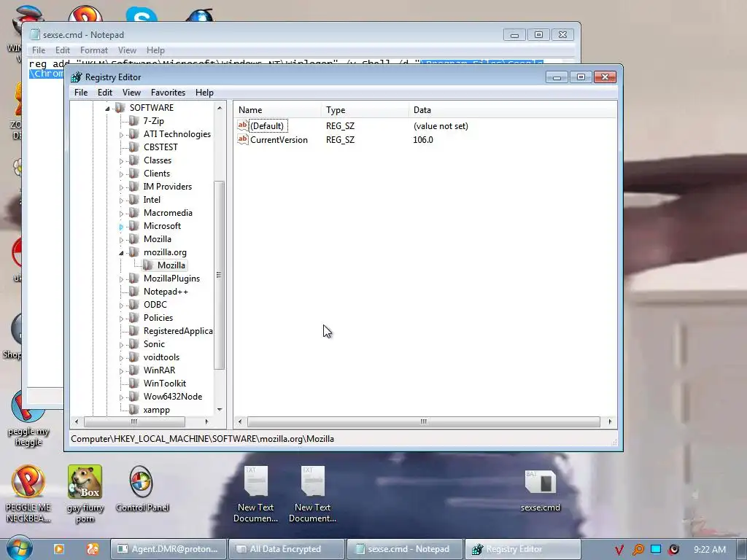The image size is (747, 560).
Task: Click the taskbar clock showing 9:22 AM
Action: 709,550
